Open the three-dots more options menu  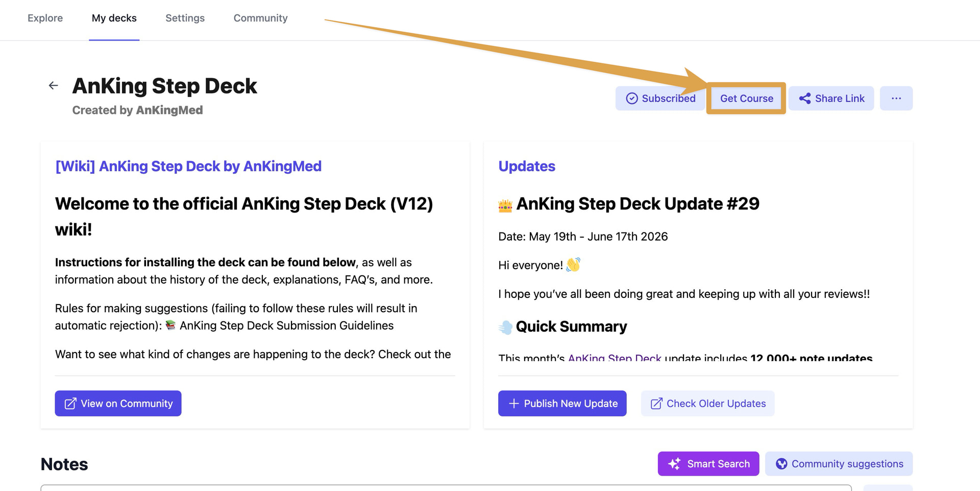pos(896,98)
